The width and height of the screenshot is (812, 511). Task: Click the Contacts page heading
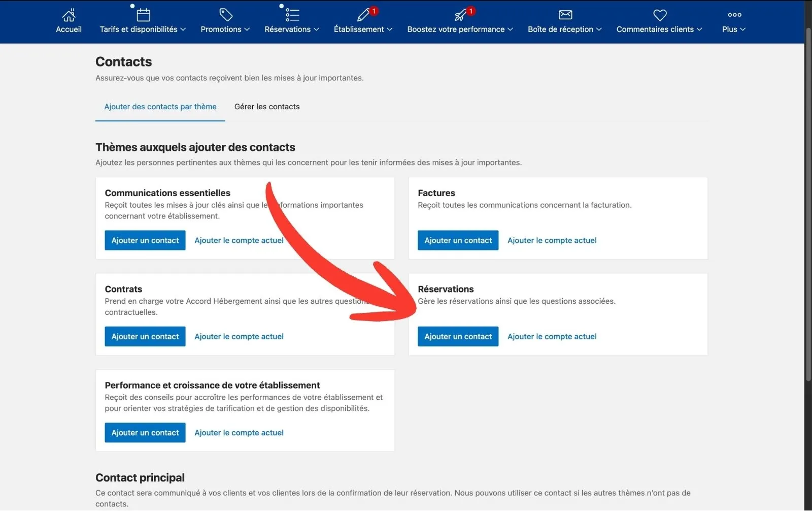(124, 61)
